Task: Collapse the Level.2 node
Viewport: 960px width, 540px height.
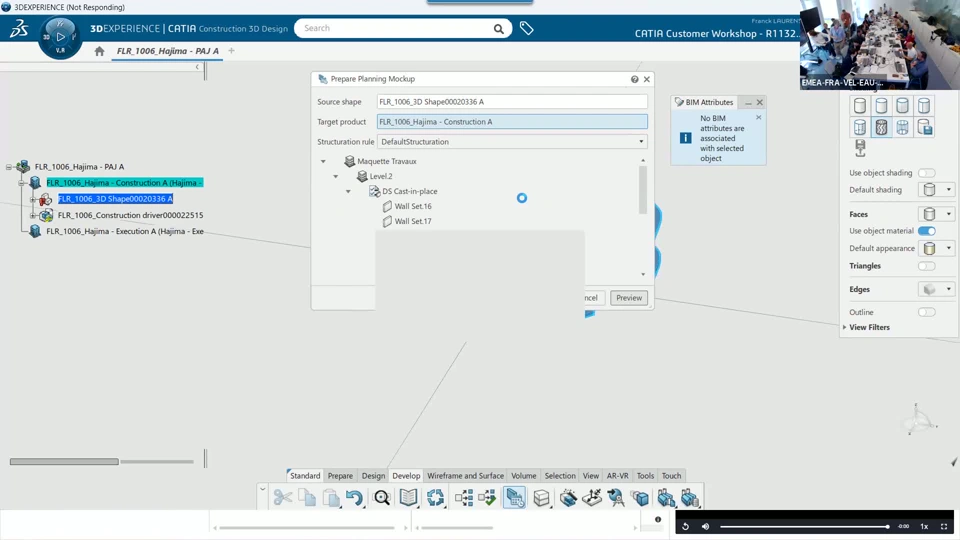Action: point(336,176)
